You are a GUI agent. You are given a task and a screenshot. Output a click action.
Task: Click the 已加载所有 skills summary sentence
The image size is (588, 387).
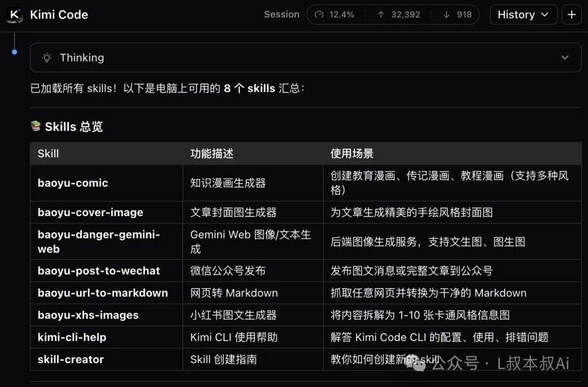click(x=167, y=89)
